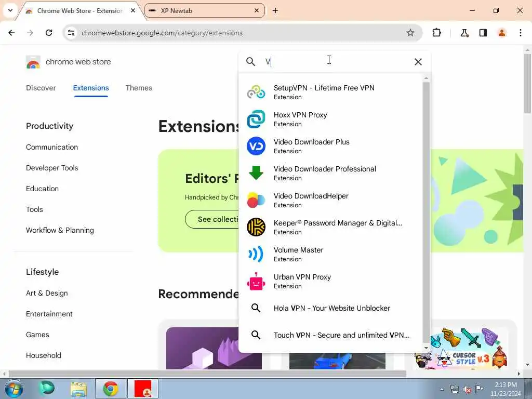
Task: Open the Extensions puzzle piece menu
Action: 436,33
